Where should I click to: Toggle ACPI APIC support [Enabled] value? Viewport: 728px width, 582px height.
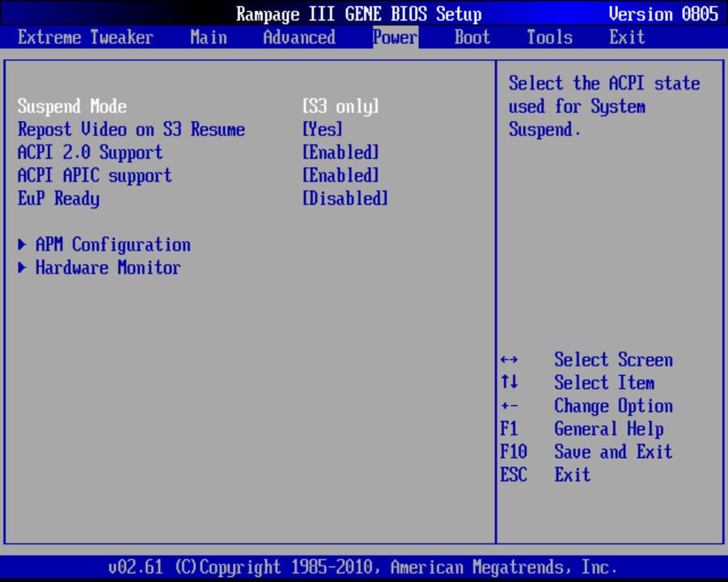pyautogui.click(x=341, y=176)
